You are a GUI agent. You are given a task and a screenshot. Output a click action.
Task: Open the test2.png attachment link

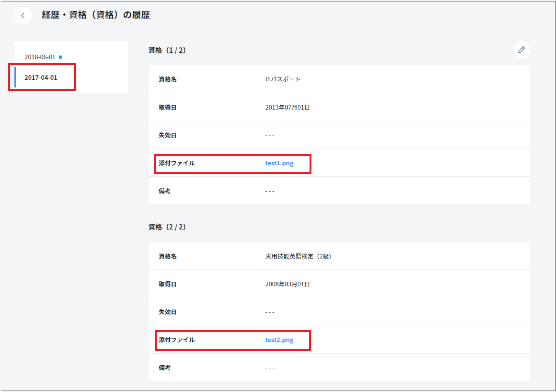point(279,340)
